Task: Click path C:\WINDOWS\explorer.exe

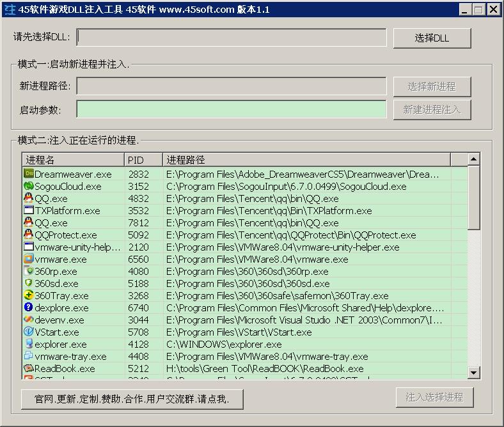Action: click(224, 345)
